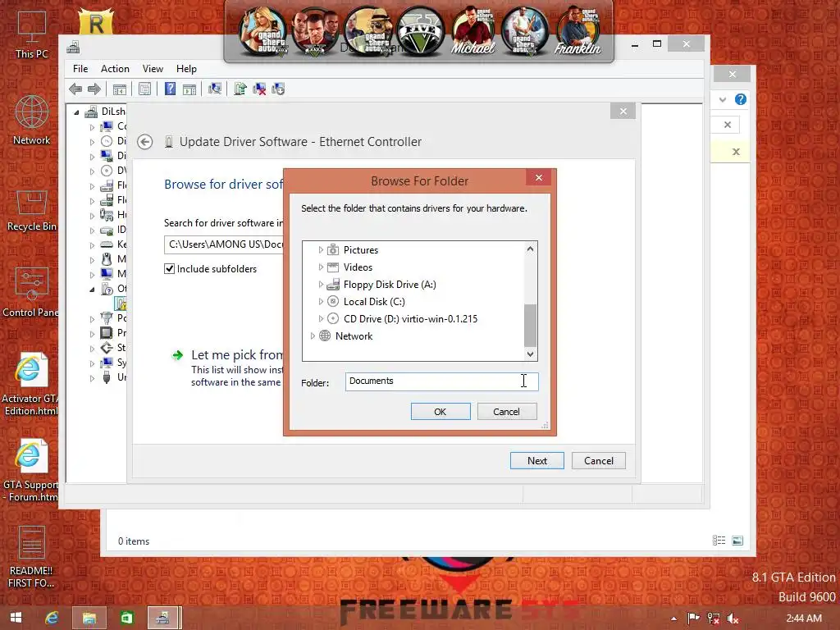
Task: Click Cancel in Browse For Folder dialog
Action: pyautogui.click(x=506, y=412)
